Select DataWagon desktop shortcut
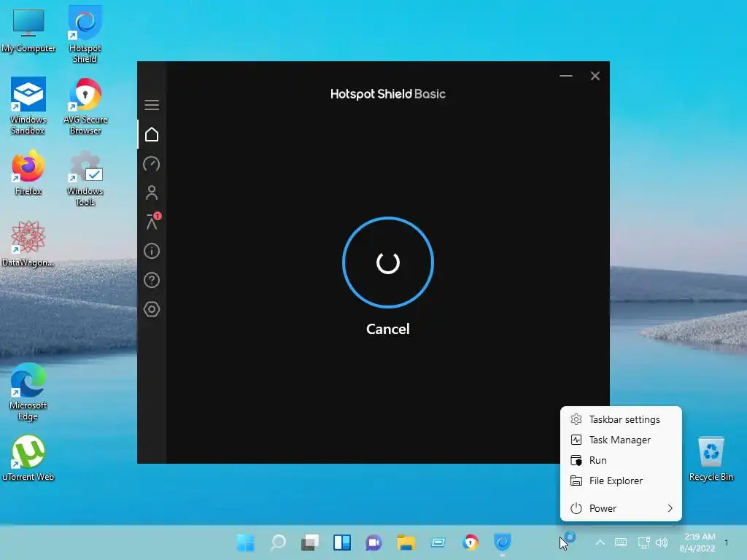Screen dimensions: 747x560 point(28,244)
